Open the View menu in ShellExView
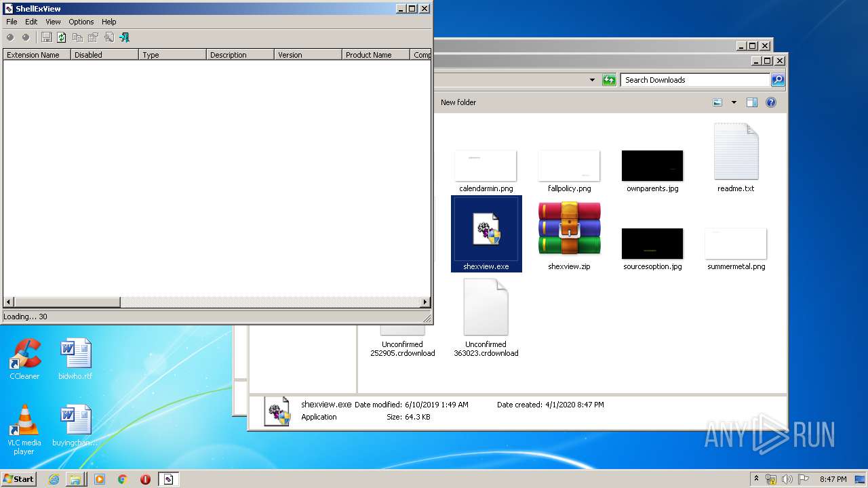Viewport: 868px width, 488px height. (x=53, y=22)
